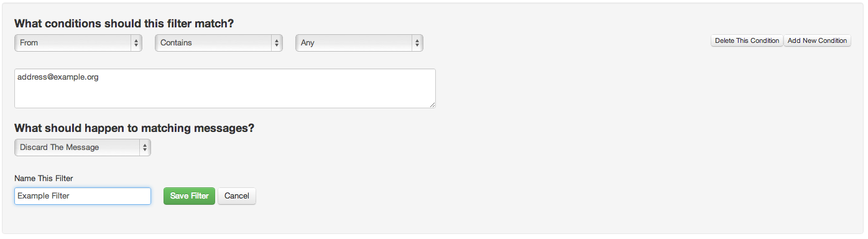
Task: Click the arrows on the Discard The Message selector
Action: [145, 148]
